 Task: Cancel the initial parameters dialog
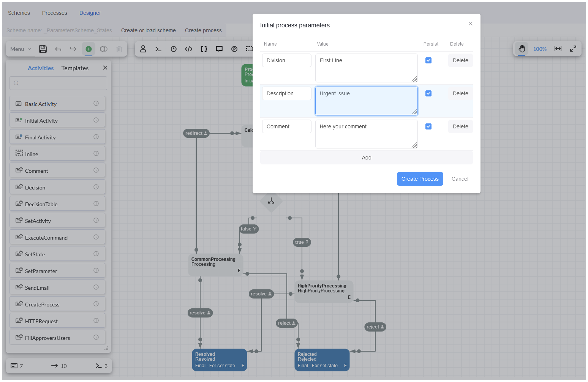tap(460, 179)
